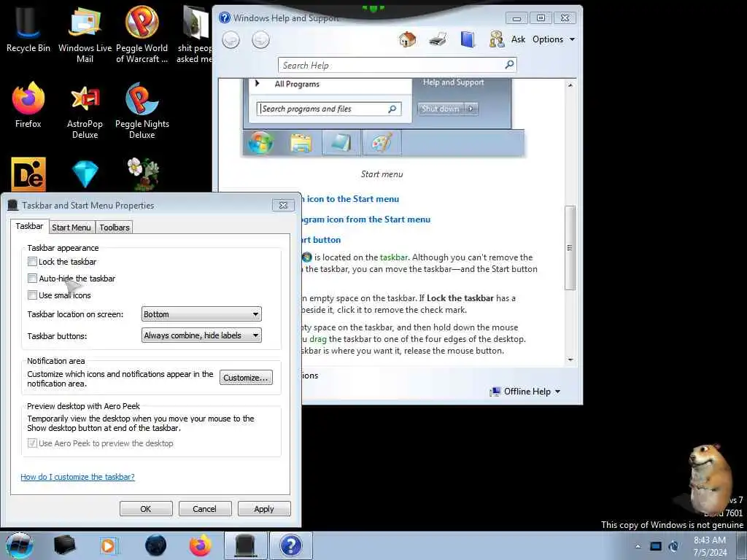Open 'How do I customize the taskbar?' link

(x=77, y=477)
